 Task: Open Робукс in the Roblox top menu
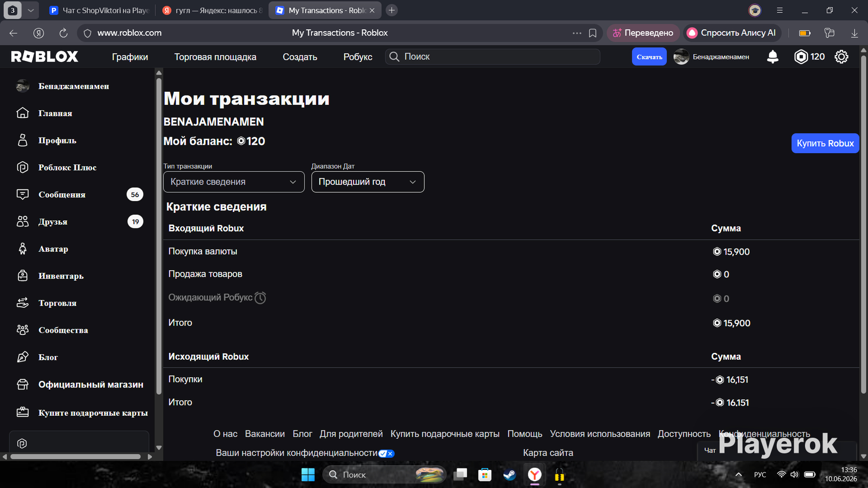(x=358, y=57)
